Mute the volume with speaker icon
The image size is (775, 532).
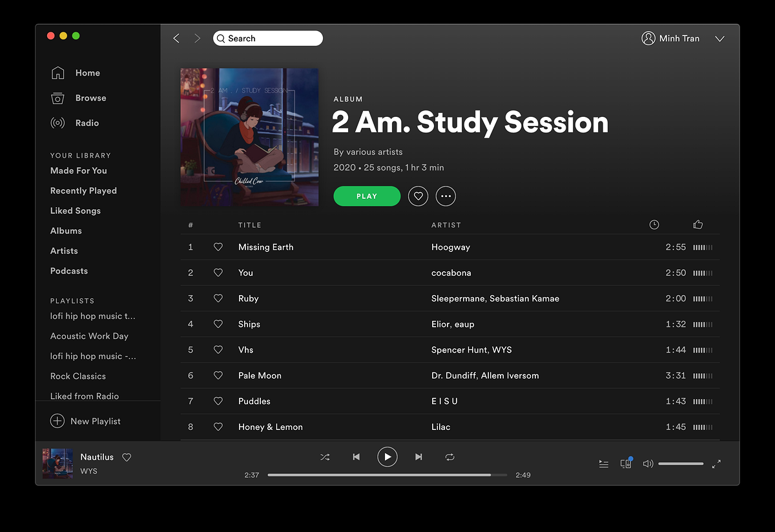point(648,464)
